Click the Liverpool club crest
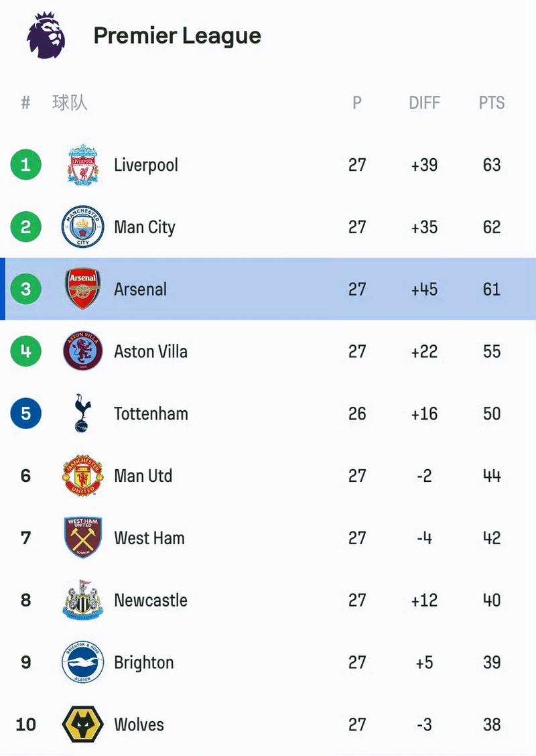Image resolution: width=536 pixels, height=756 pixels. click(x=83, y=165)
